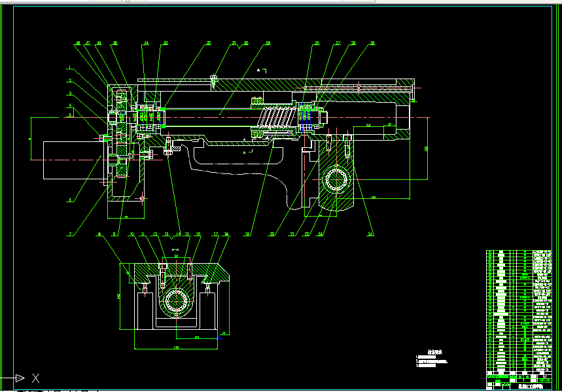The width and height of the screenshot is (562, 392).
Task: Select part balloon number 23
Action: pyautogui.click(x=320, y=234)
